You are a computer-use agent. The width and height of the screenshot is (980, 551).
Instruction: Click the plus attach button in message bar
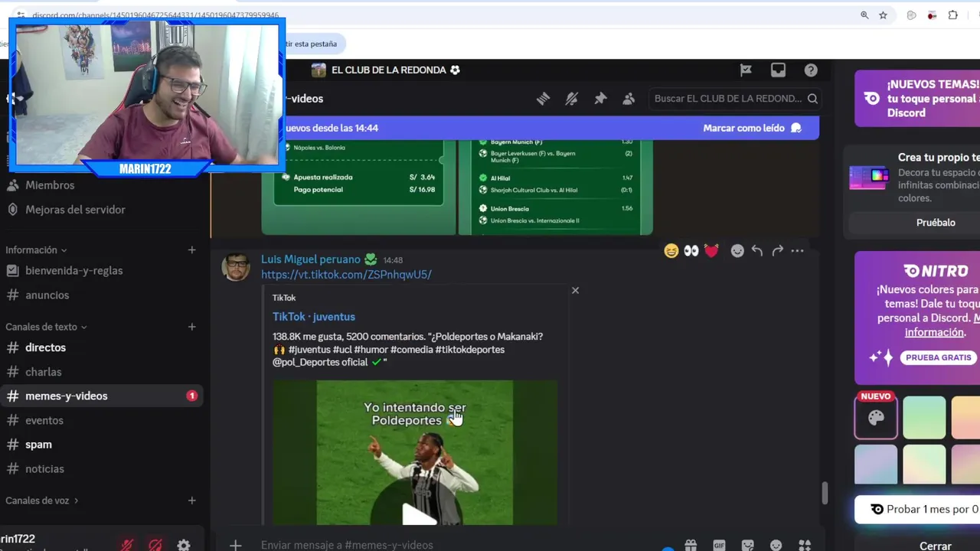pyautogui.click(x=236, y=545)
